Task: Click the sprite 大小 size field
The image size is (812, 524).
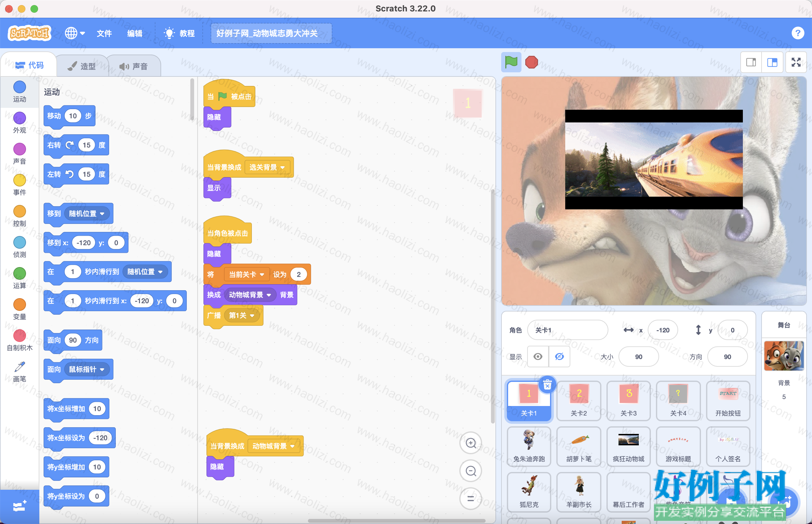Action: pos(638,357)
